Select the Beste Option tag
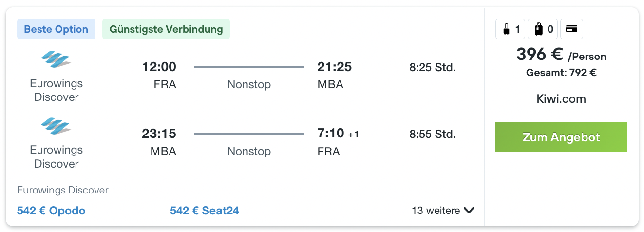644x232 pixels. pos(56,29)
